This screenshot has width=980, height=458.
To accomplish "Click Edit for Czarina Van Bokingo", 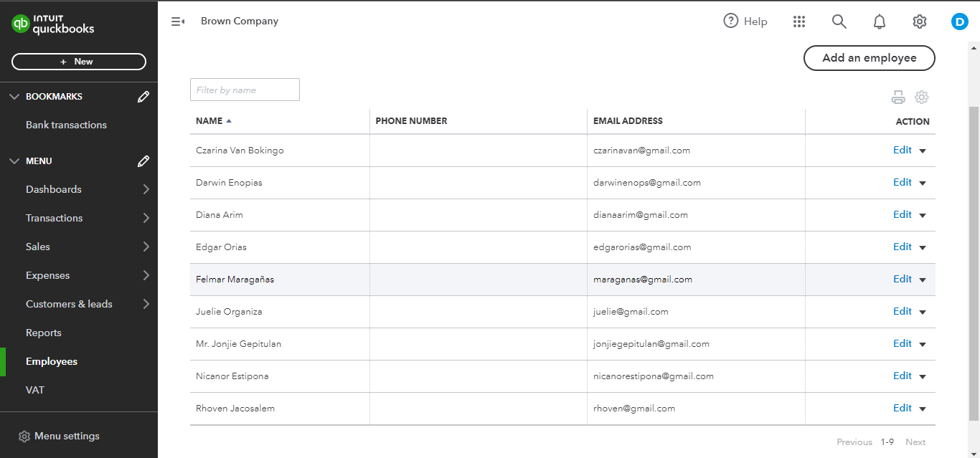I will point(902,150).
